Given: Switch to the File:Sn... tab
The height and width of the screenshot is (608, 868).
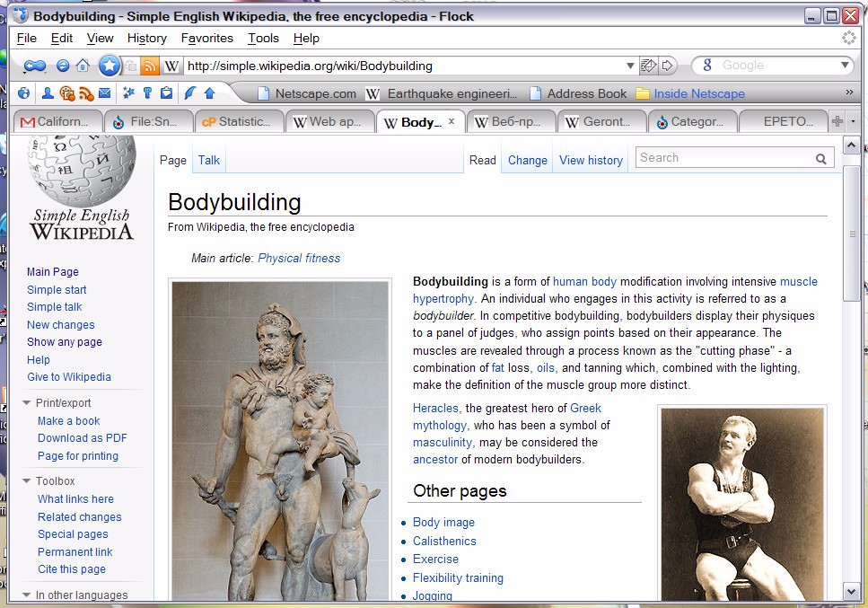Looking at the screenshot, I should 148,121.
